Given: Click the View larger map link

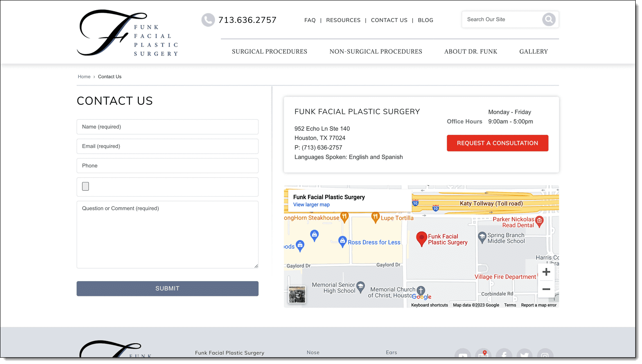Looking at the screenshot, I should pos(311,205).
